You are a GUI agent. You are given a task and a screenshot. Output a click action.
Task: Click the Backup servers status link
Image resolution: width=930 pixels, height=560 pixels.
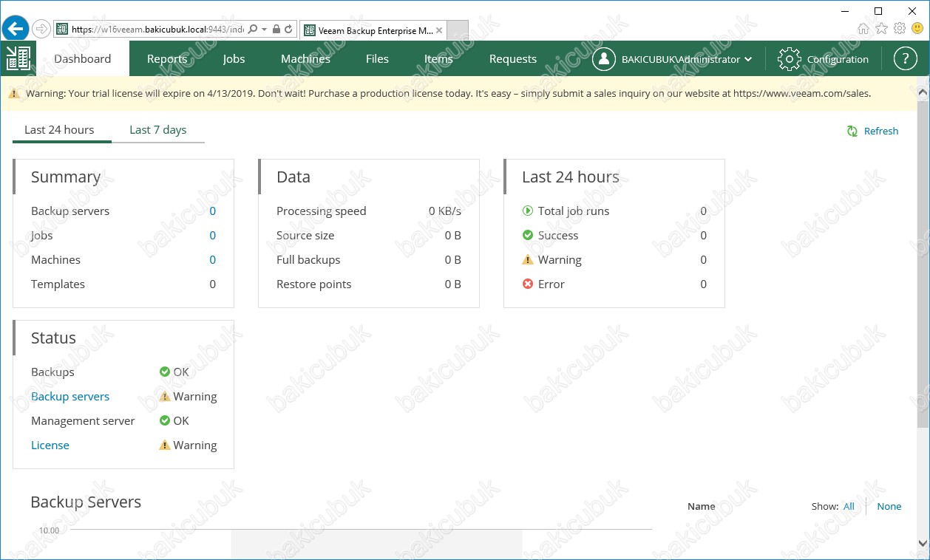click(70, 396)
